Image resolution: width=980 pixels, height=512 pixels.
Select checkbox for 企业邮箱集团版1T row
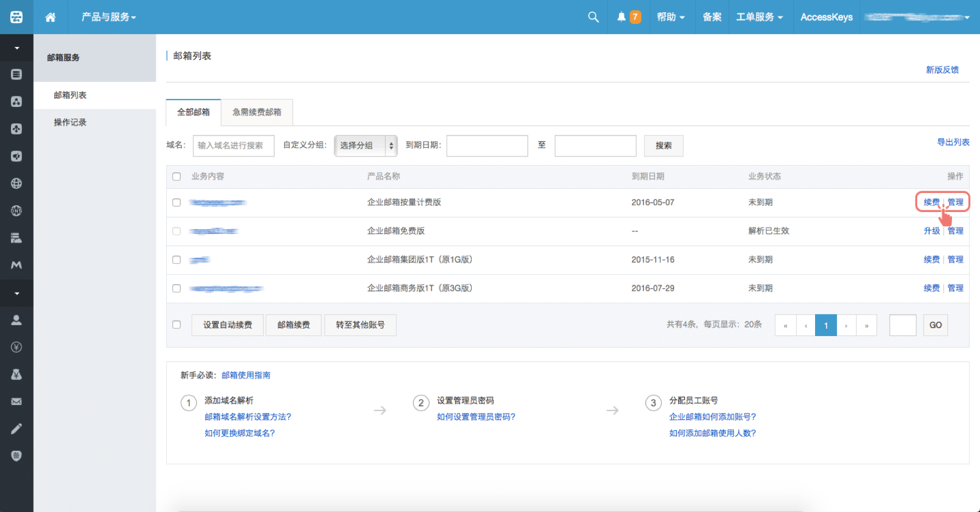point(177,260)
